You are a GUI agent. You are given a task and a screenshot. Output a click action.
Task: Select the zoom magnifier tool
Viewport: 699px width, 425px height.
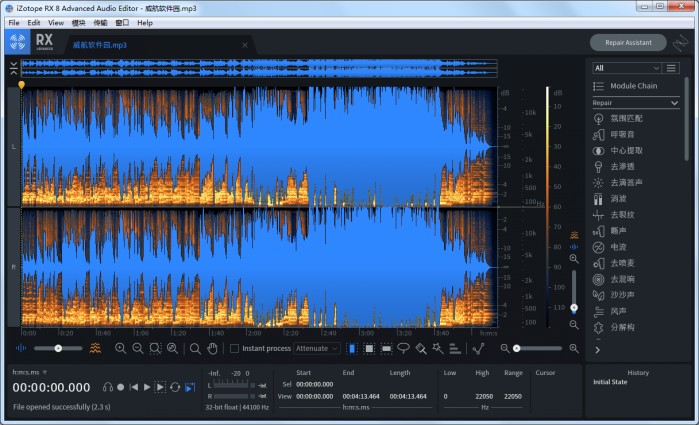(195, 348)
